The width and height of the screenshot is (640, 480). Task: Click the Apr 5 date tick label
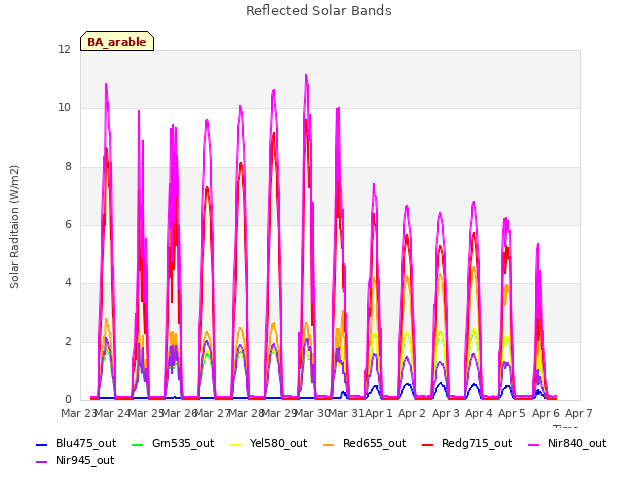pos(512,413)
